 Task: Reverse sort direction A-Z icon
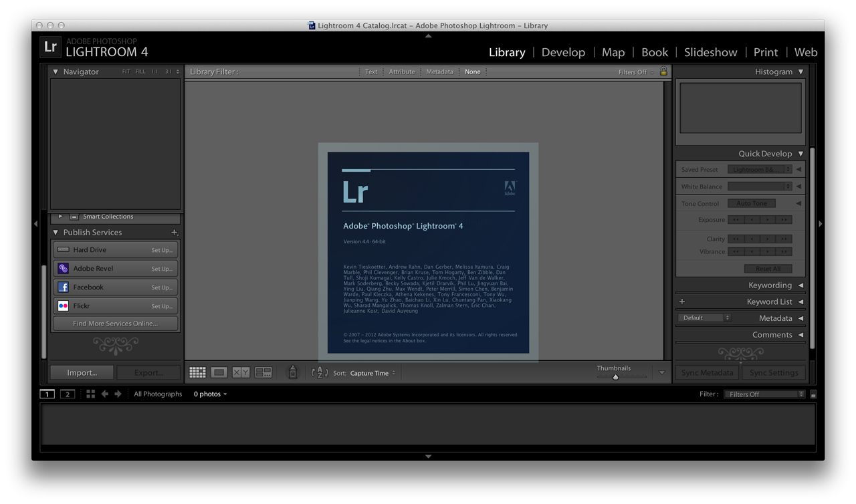tap(320, 373)
